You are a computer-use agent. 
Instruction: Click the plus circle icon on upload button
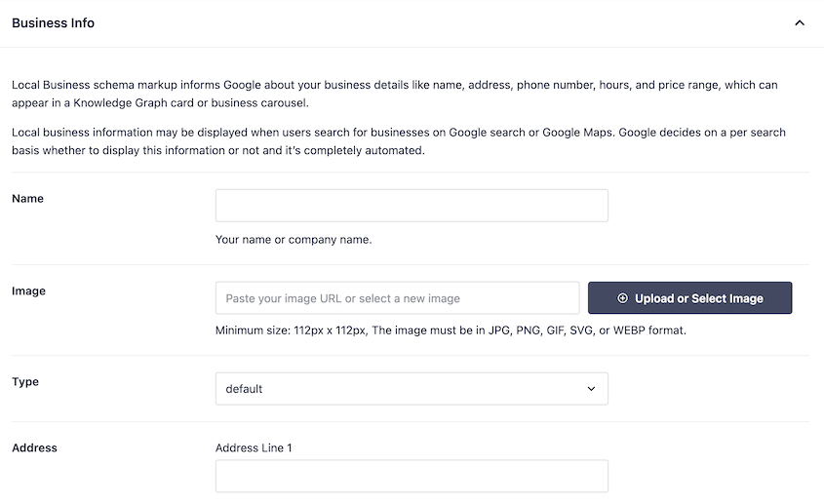[623, 298]
